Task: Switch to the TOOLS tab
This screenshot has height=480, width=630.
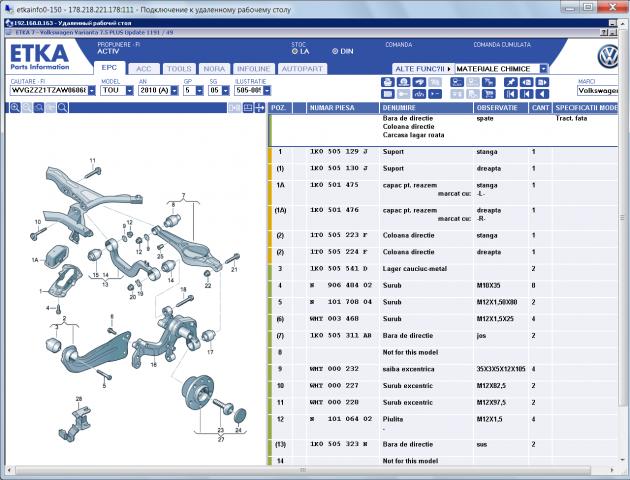Action: pyautogui.click(x=179, y=69)
